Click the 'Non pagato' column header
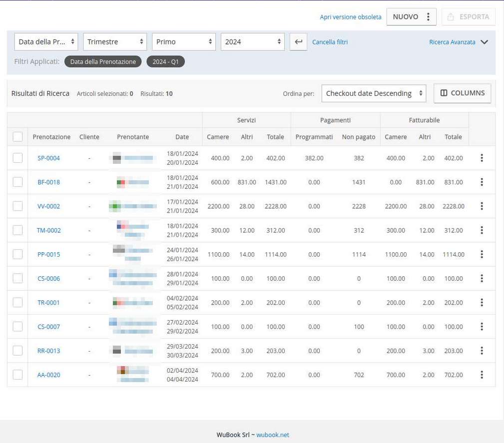504x443 pixels. click(x=359, y=137)
